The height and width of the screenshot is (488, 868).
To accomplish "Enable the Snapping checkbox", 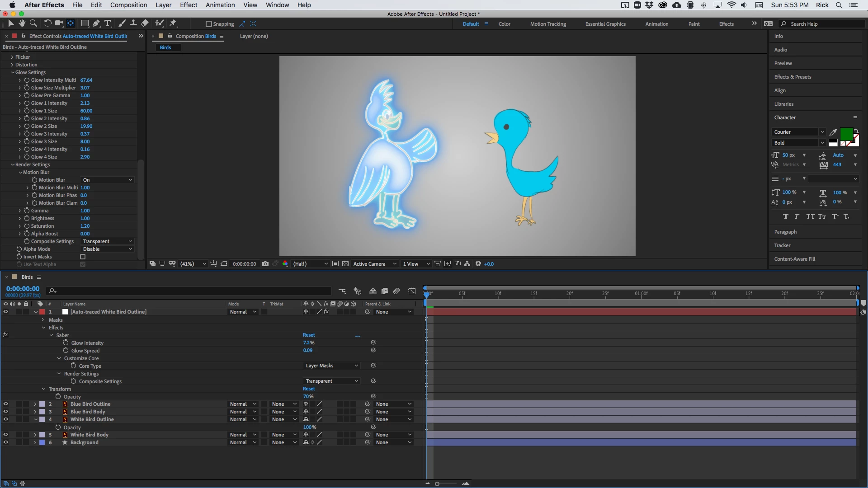I will (209, 24).
